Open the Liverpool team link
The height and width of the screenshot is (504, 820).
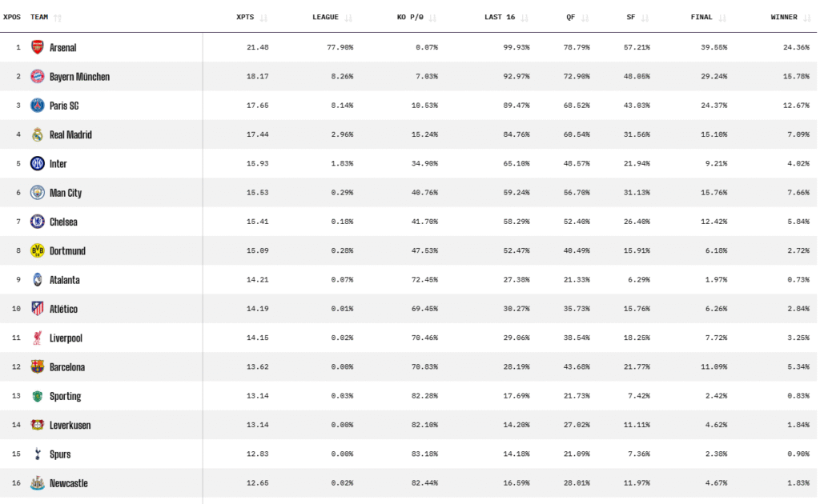click(66, 338)
